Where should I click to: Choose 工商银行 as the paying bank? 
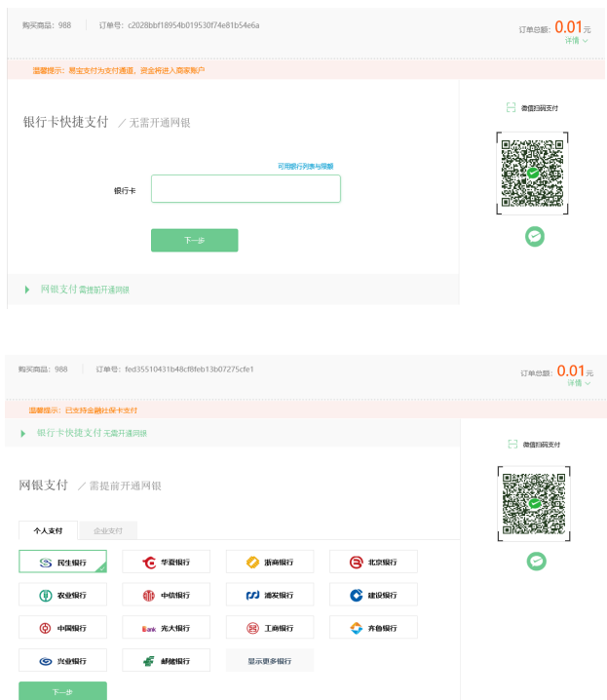[x=270, y=628]
